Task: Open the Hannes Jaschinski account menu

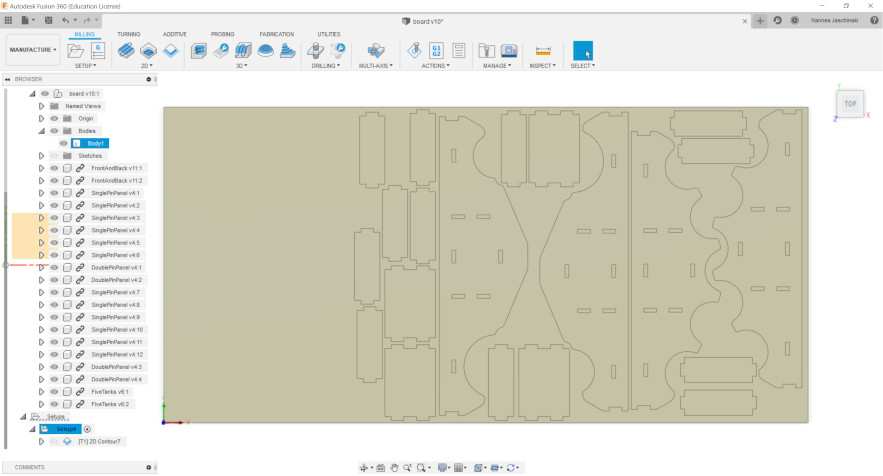Action: tap(834, 20)
